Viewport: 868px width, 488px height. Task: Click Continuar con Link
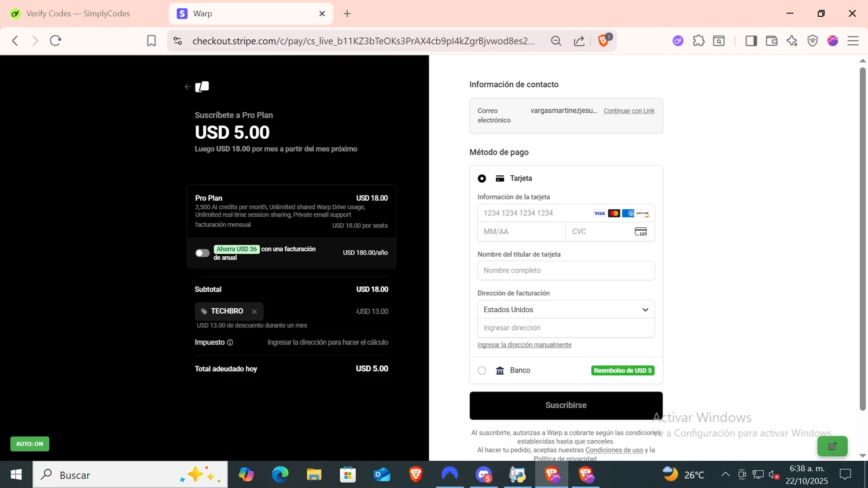[x=629, y=111]
